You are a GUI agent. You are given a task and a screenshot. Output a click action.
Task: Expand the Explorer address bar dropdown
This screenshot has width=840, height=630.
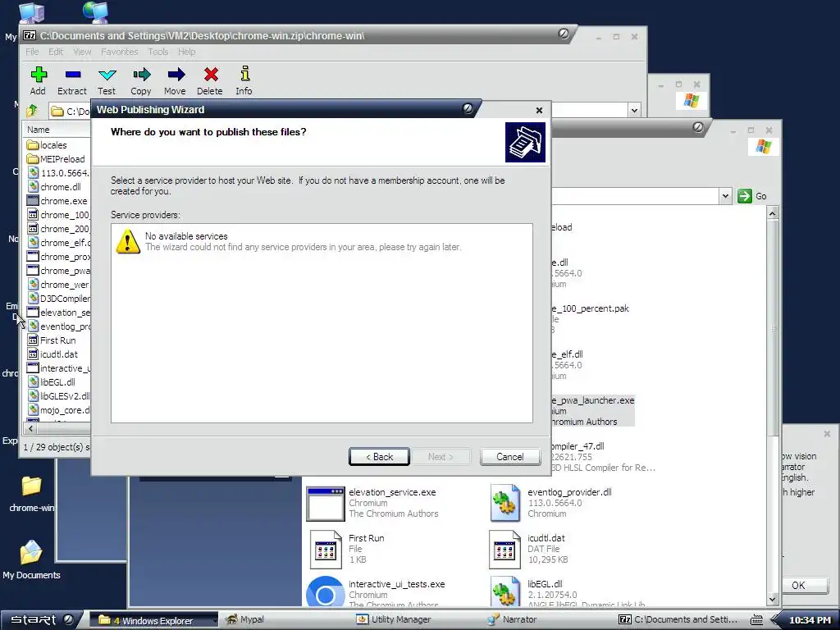point(725,196)
